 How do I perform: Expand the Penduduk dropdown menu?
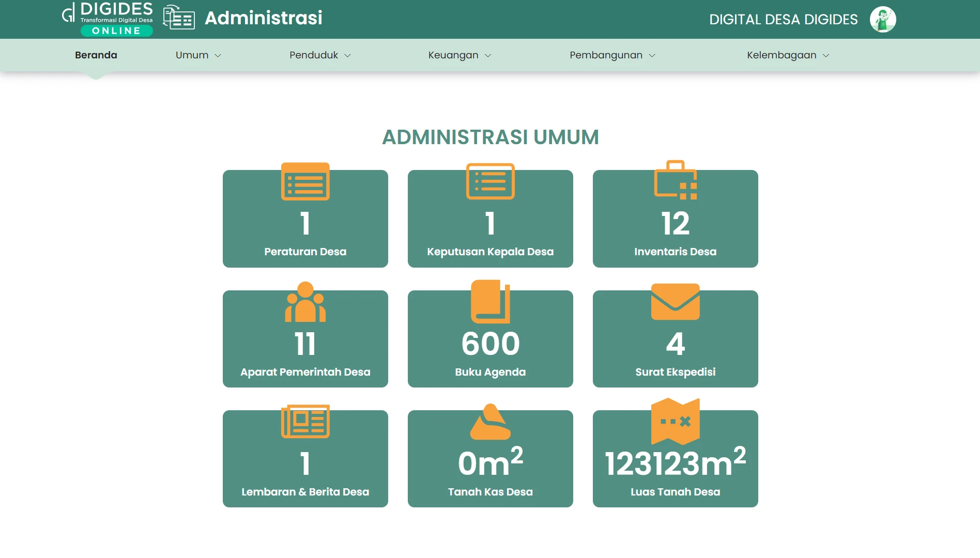tap(320, 55)
